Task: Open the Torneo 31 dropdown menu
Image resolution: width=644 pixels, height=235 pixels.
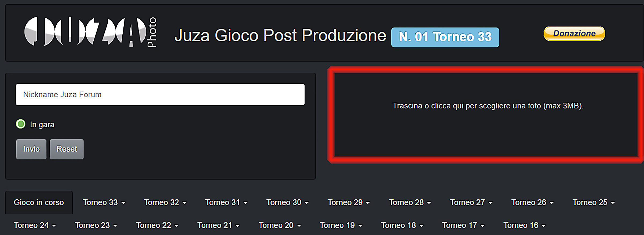Action: coord(226,202)
